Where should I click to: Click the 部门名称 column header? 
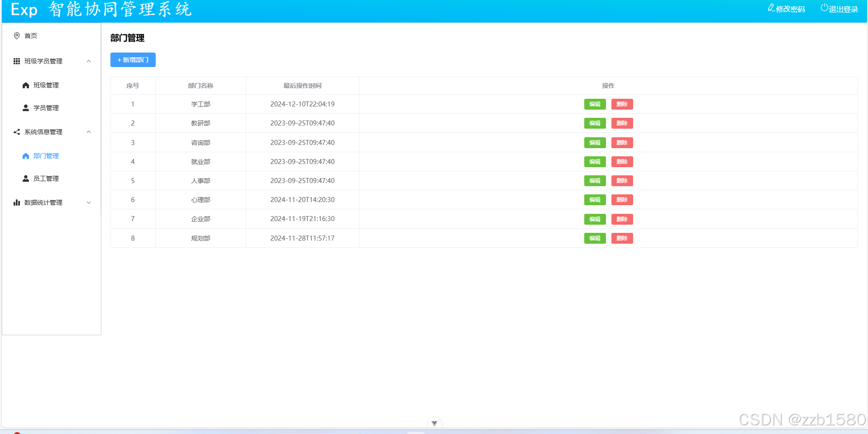[200, 86]
